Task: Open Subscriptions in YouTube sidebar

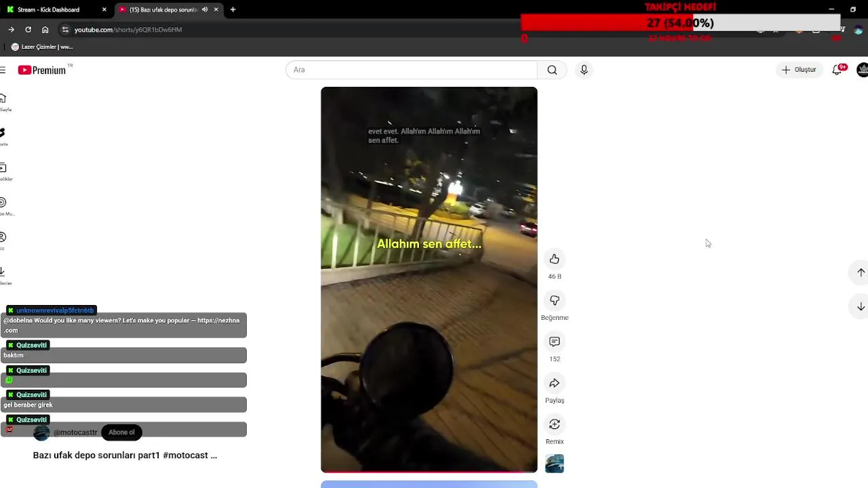Action: pos(4,171)
